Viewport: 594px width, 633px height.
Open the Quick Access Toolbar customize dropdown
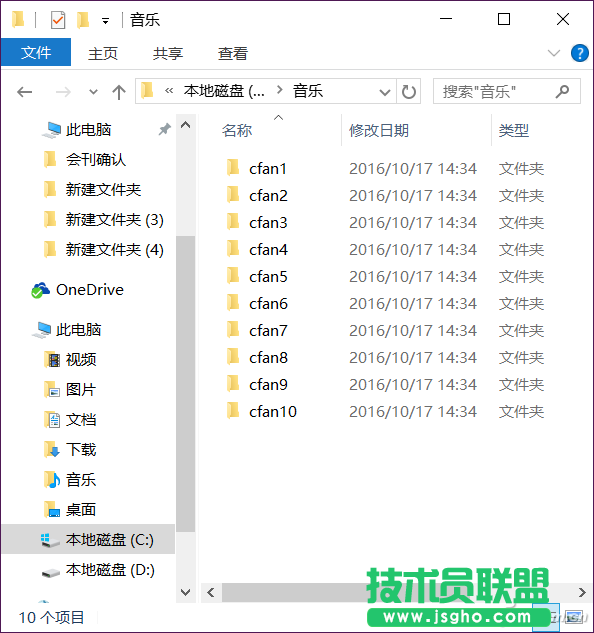click(105, 21)
